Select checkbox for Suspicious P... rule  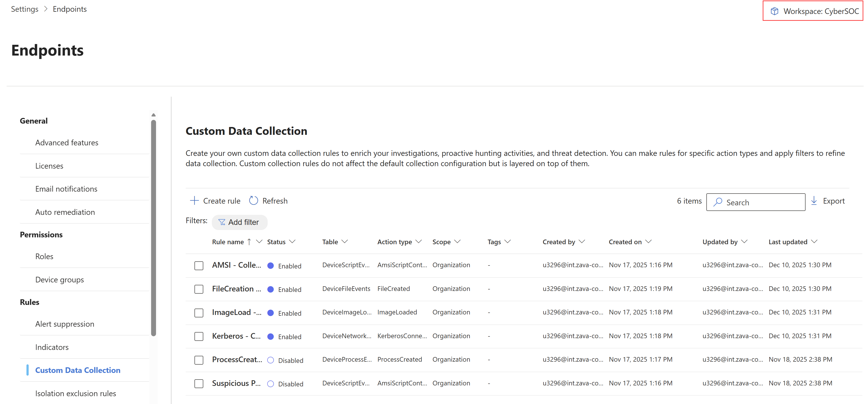point(199,383)
